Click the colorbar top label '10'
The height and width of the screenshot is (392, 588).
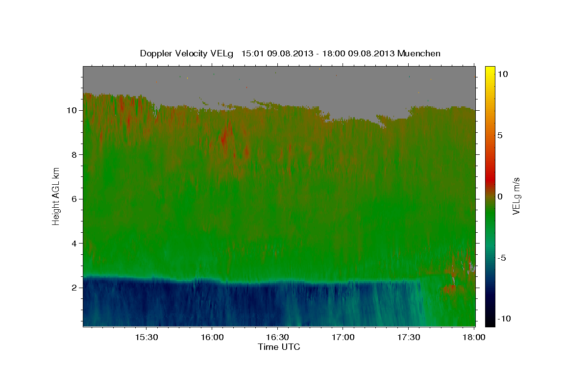pyautogui.click(x=503, y=74)
